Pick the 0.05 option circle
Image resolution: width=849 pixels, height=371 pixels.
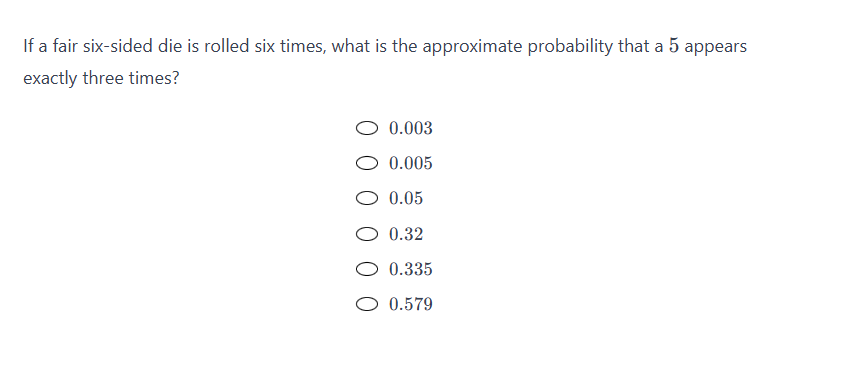point(367,199)
